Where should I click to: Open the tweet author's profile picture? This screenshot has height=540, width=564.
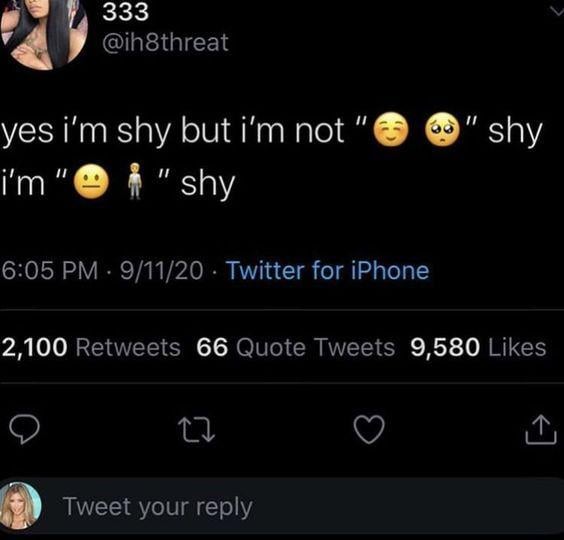pos(44,32)
